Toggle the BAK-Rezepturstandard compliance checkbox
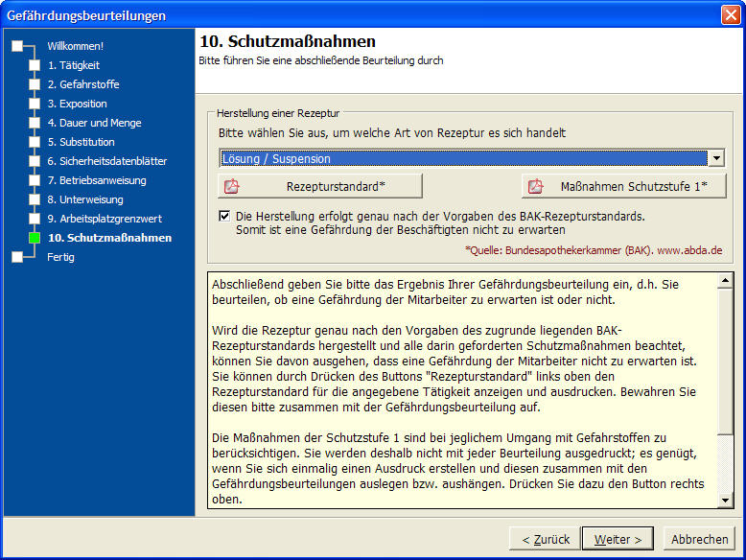The width and height of the screenshot is (746, 560). coord(224,216)
